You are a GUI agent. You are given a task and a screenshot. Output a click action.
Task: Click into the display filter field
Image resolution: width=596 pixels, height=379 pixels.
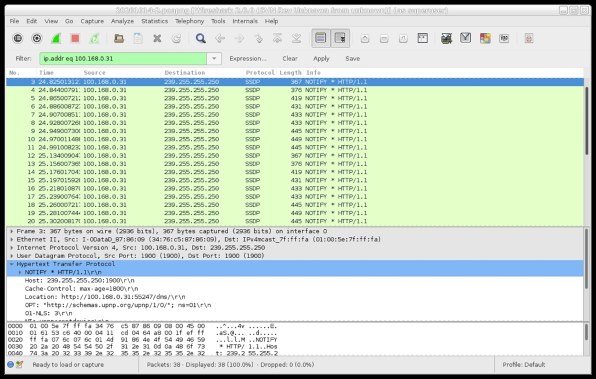(123, 59)
